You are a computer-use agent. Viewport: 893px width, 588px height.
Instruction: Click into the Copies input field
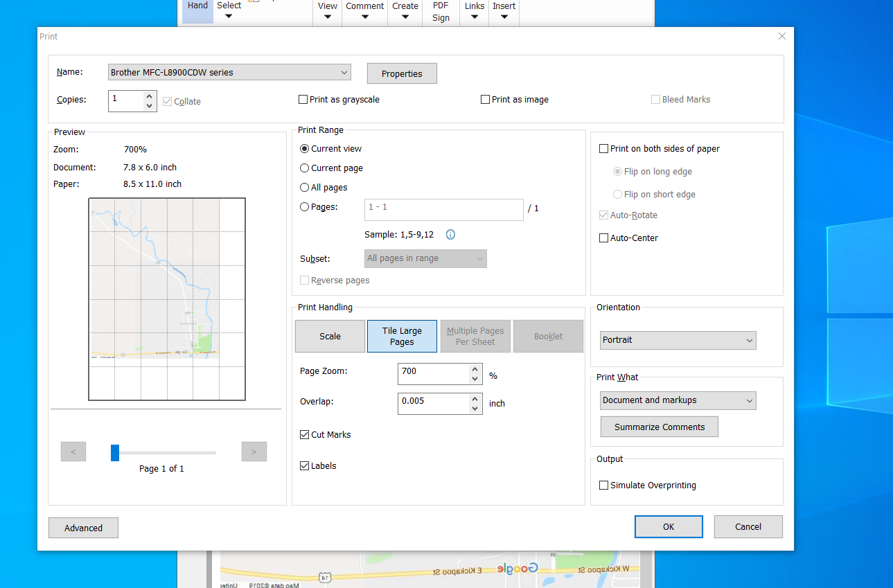126,101
